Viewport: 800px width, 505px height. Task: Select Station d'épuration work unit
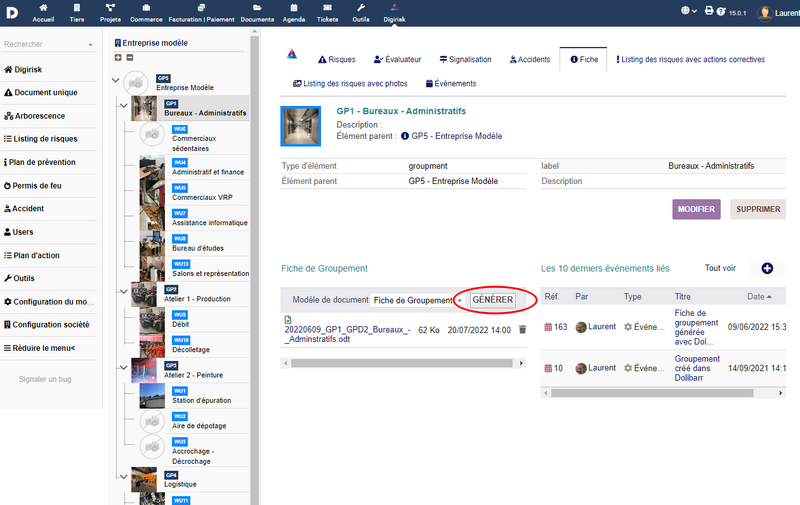[x=202, y=401]
